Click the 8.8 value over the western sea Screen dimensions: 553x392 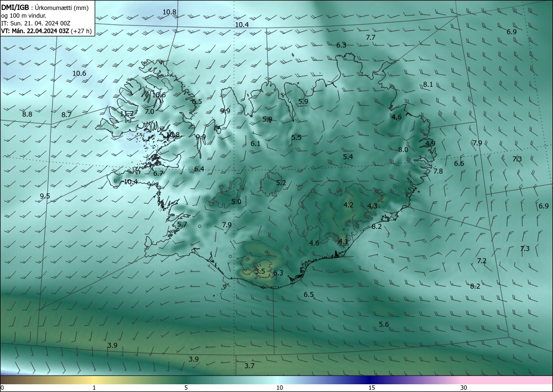point(27,114)
